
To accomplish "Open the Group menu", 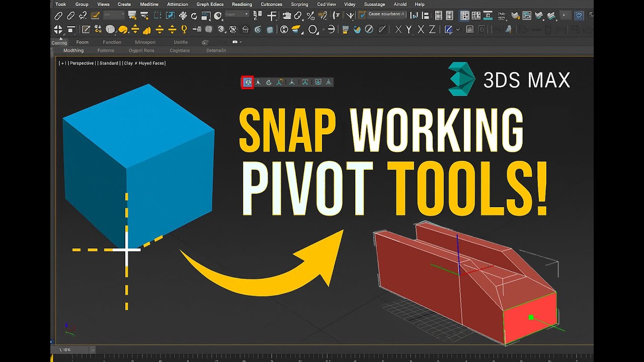I will click(82, 4).
